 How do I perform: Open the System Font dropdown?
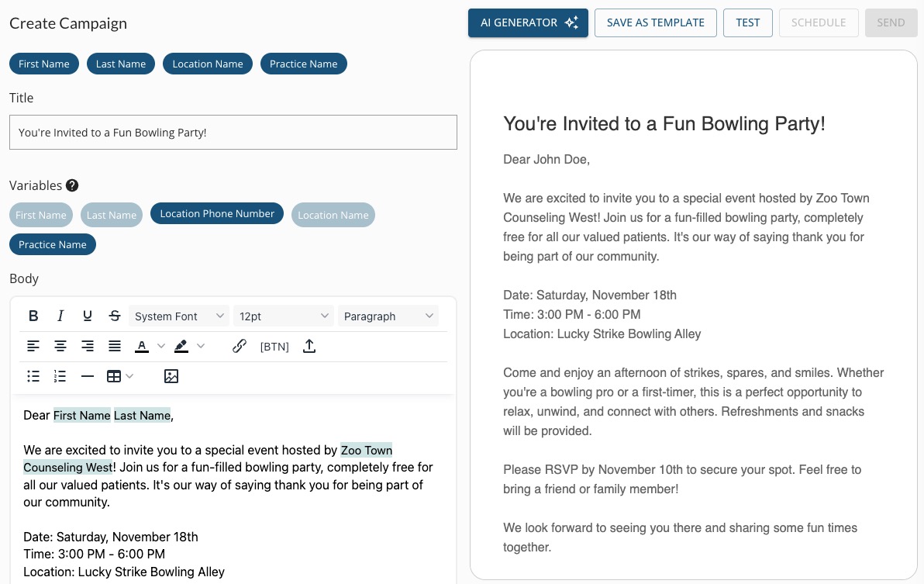(x=179, y=316)
